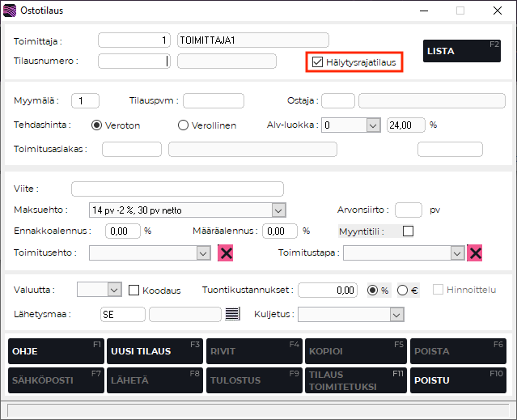The image size is (517, 420).
Task: Expand the Maksuehto dropdown
Action: click(x=278, y=210)
